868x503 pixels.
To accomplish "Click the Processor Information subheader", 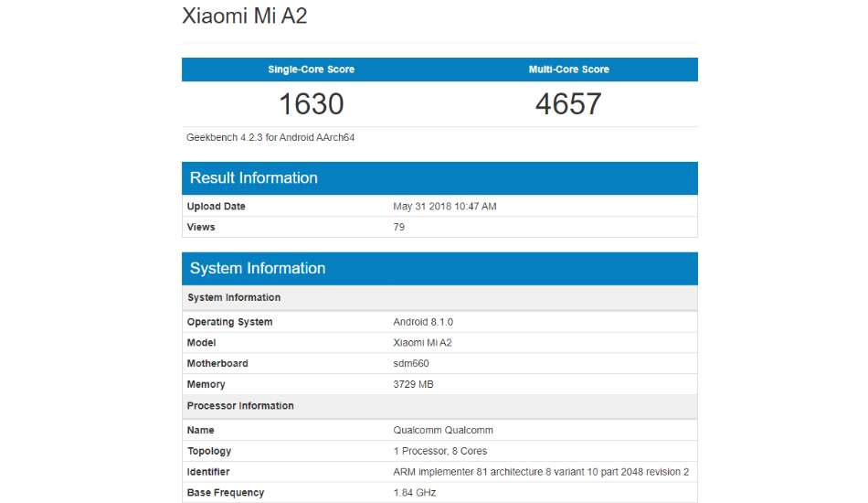I will pos(439,406).
